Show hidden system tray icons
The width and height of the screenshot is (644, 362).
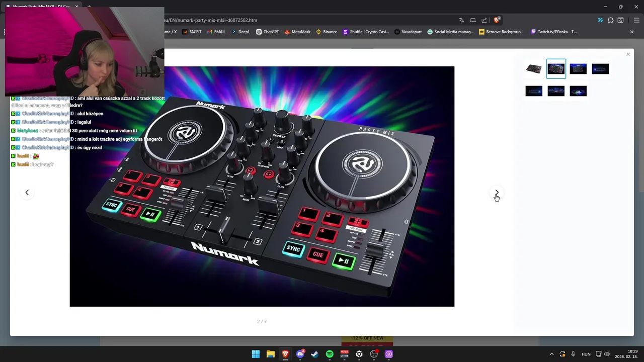[551, 354]
